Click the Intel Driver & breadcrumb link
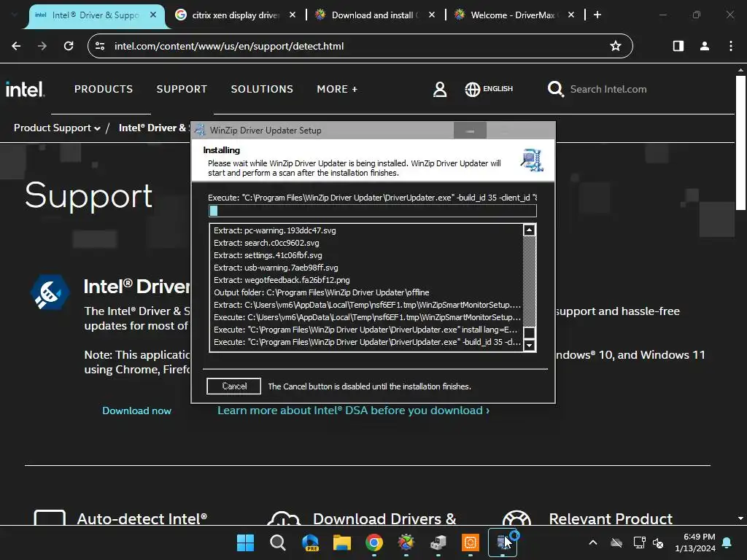Screen dimensions: 747x560 coord(152,128)
